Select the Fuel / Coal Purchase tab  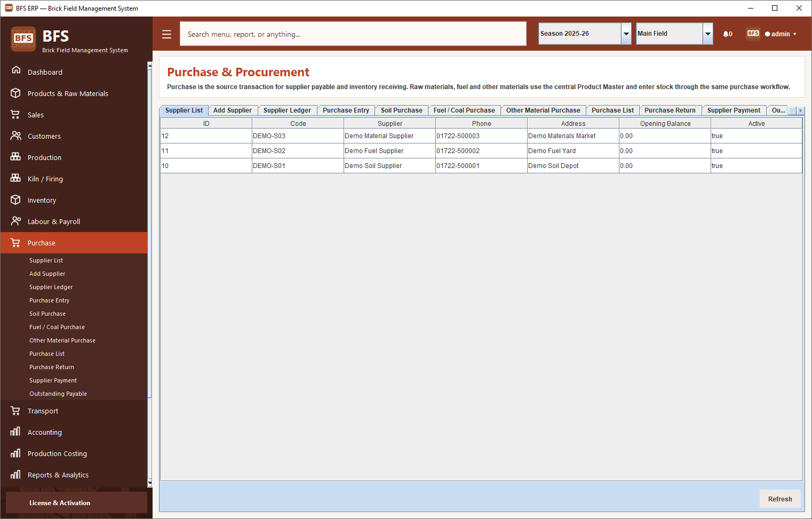[464, 110]
